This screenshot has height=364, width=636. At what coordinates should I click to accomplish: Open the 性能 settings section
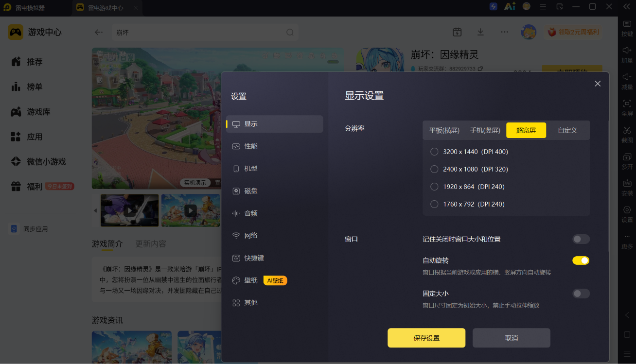pos(275,146)
